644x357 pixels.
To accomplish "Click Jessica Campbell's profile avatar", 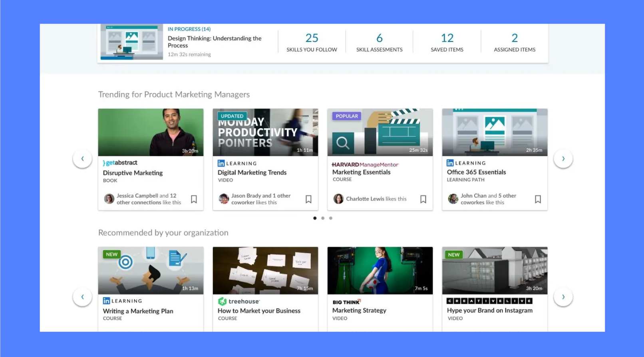I will (109, 199).
